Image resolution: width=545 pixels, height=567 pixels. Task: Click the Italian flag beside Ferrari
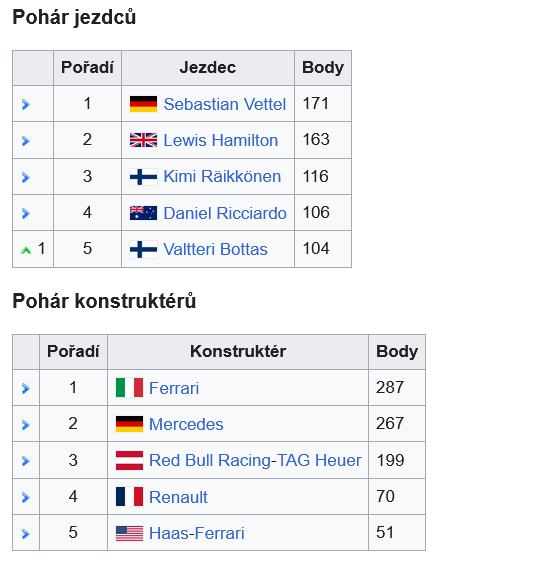tap(129, 388)
